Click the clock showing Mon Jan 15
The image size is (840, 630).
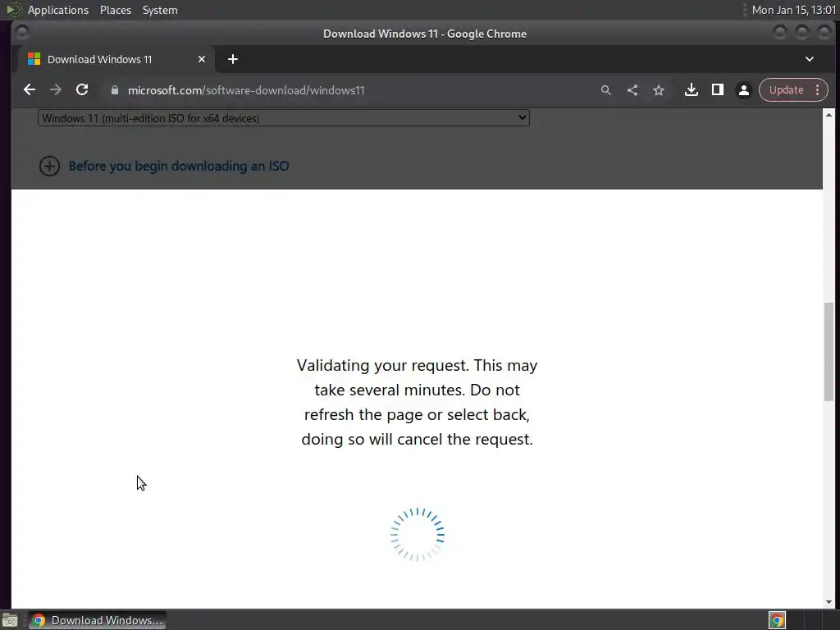click(x=793, y=10)
